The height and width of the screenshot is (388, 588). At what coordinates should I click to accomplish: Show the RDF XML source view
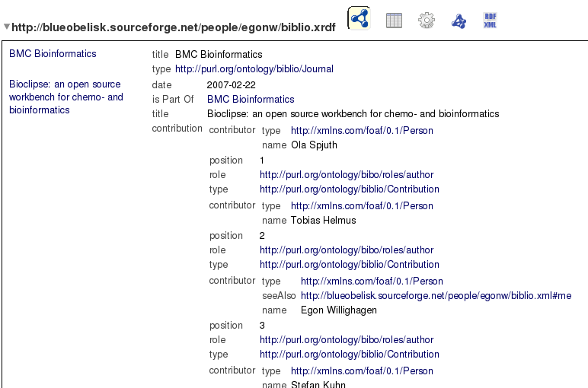490,21
